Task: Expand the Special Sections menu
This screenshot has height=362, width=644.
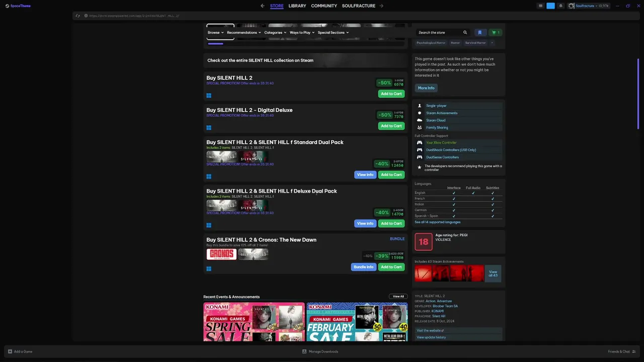Action: 333,32
